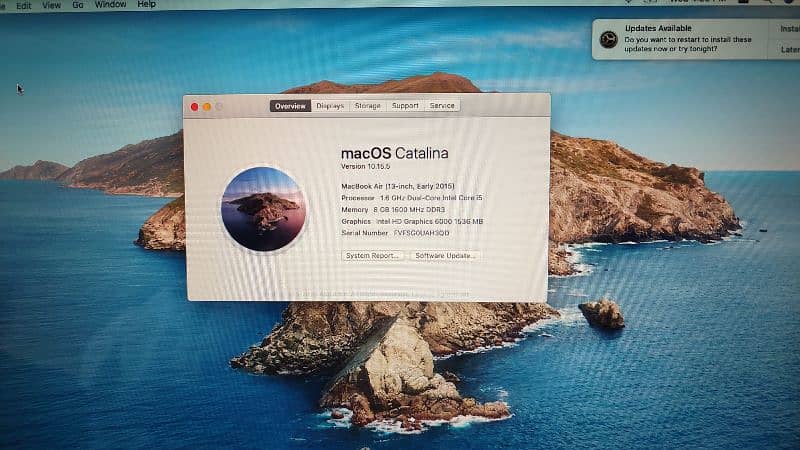Switch to the Displays tab
The image size is (800, 450).
click(330, 106)
